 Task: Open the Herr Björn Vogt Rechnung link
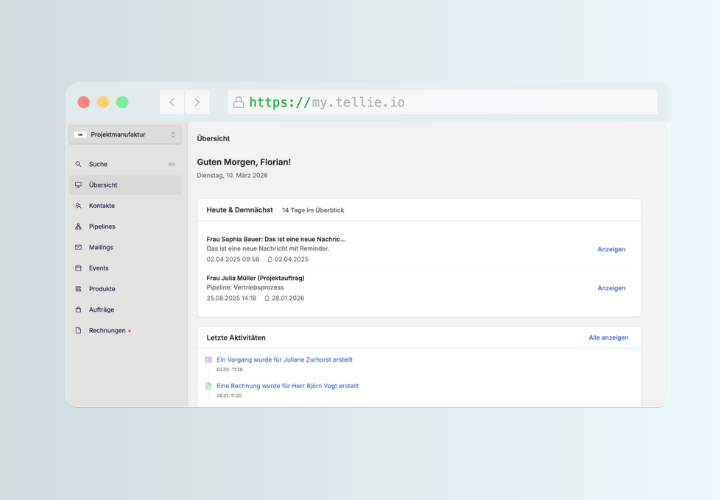pyautogui.click(x=287, y=385)
